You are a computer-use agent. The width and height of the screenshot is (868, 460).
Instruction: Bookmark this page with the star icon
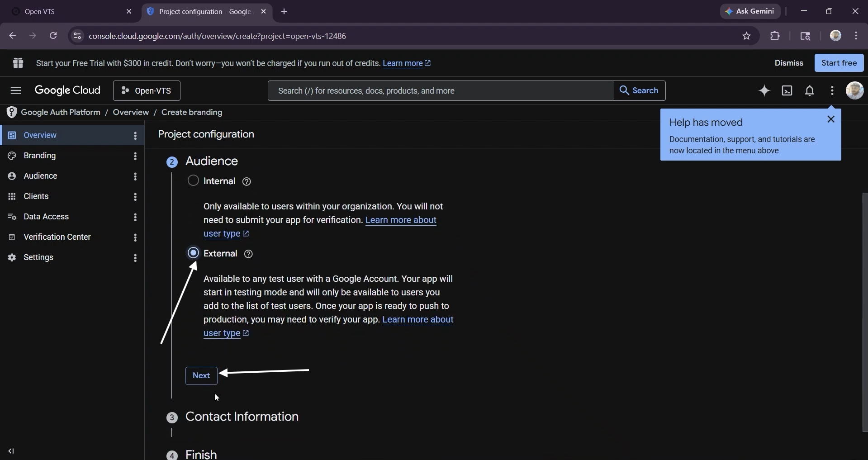[747, 36]
